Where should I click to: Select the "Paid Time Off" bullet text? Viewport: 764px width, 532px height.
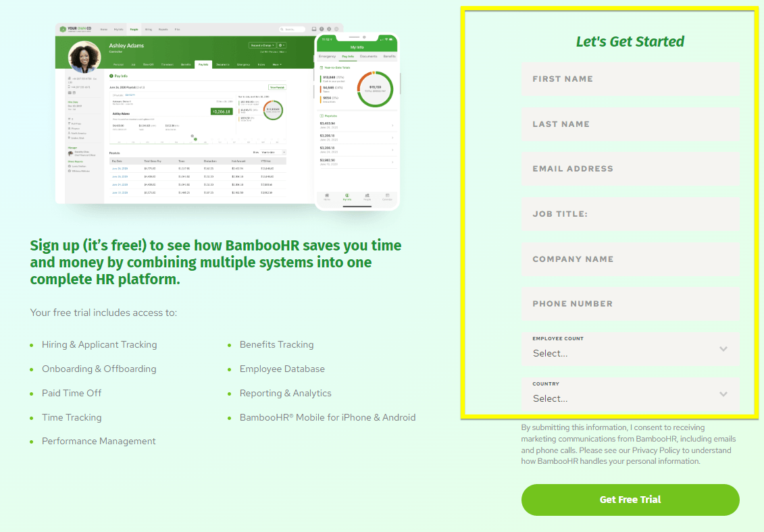72,393
